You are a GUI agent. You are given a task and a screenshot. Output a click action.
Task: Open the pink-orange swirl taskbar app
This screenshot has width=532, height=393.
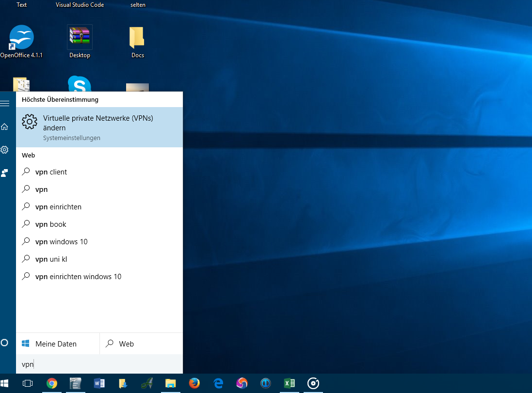242,383
